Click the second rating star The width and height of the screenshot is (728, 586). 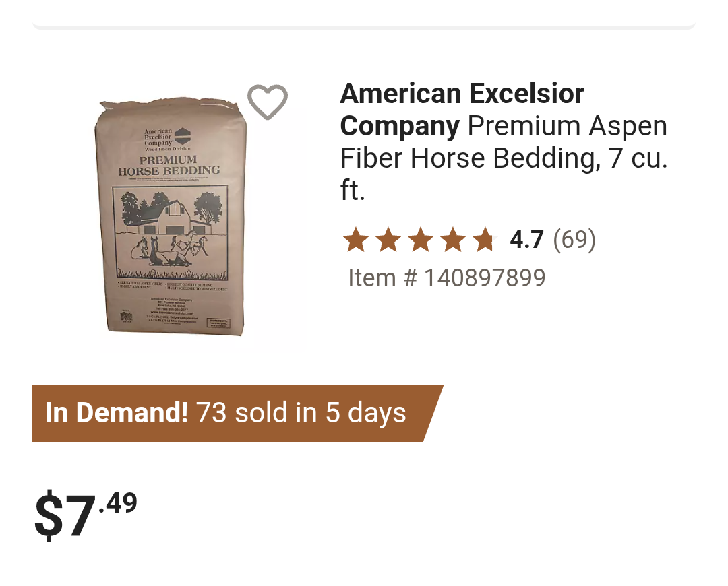point(388,239)
